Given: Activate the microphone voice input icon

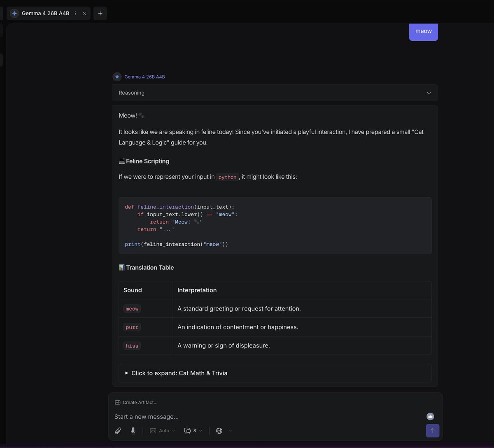Looking at the screenshot, I should point(133,431).
